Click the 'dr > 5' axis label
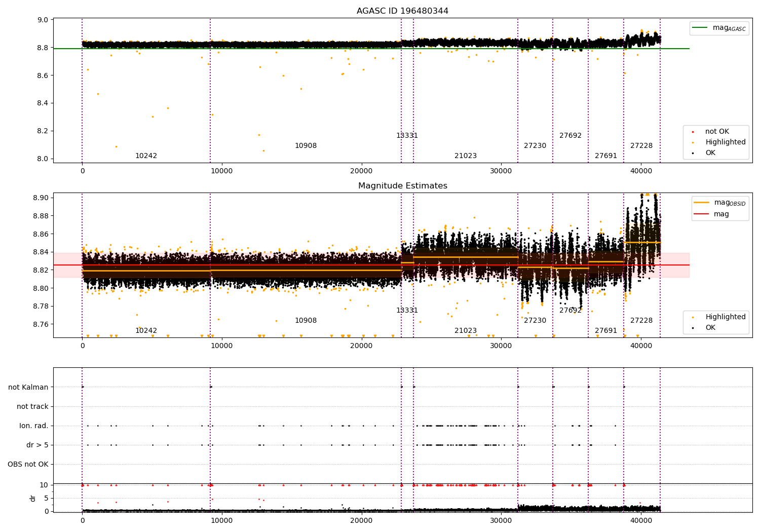The height and width of the screenshot is (532, 760). click(x=37, y=445)
